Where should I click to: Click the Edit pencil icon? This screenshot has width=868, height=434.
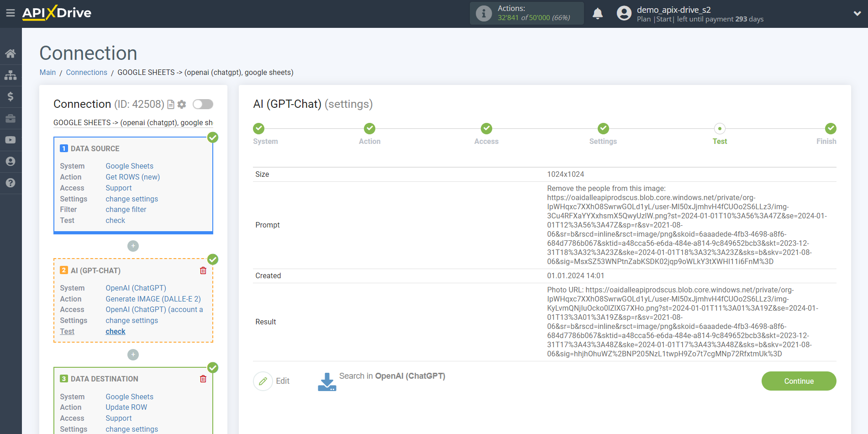pyautogui.click(x=263, y=381)
